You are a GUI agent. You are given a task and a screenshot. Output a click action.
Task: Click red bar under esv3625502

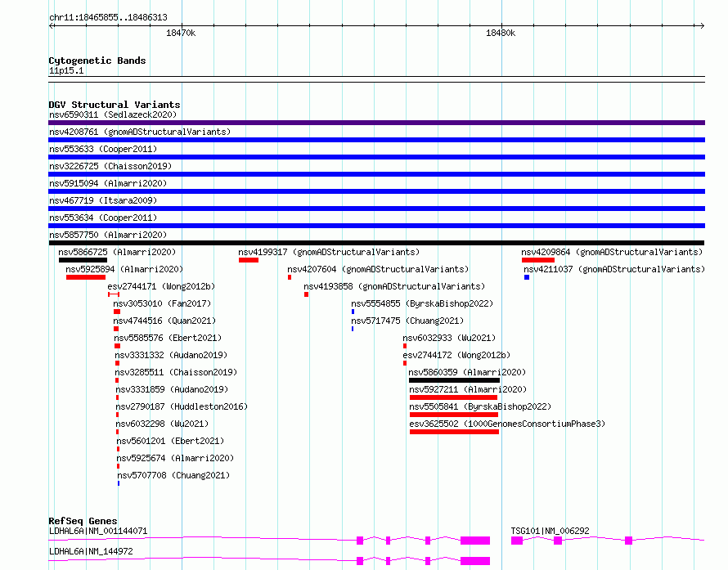coord(455,432)
